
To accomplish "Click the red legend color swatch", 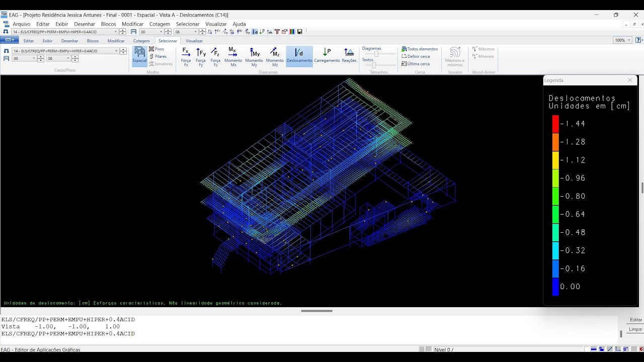I will tap(555, 124).
